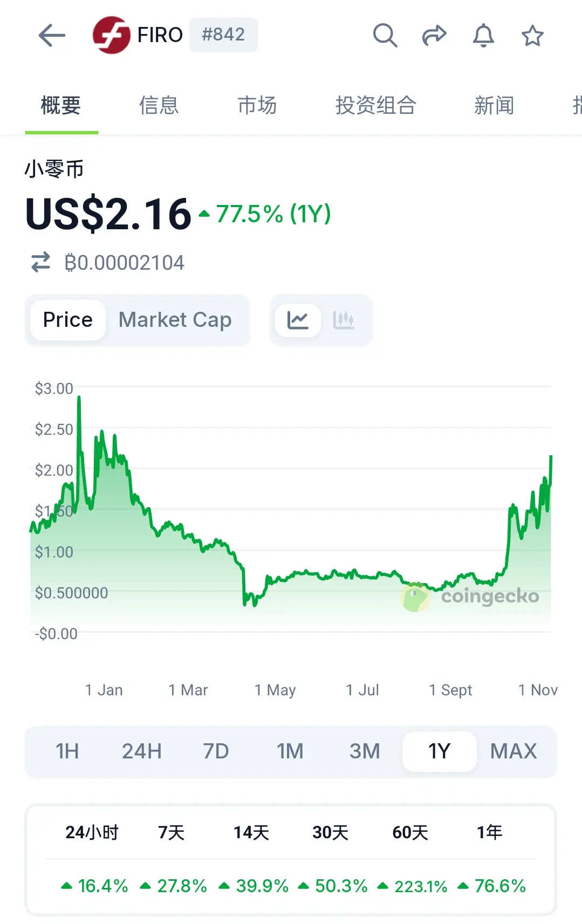Image resolution: width=582 pixels, height=924 pixels.
Task: Tap the FIRO coin logo
Action: [111, 35]
